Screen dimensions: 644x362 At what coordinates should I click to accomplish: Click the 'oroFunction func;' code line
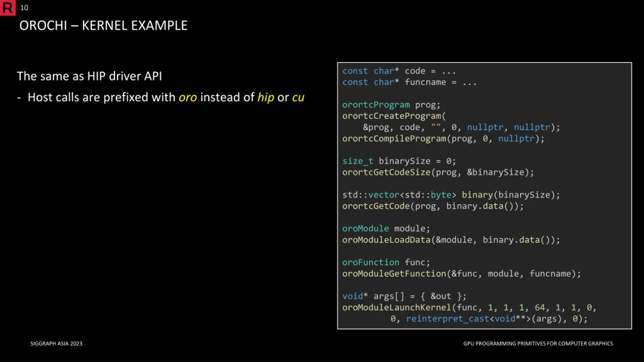pos(386,263)
